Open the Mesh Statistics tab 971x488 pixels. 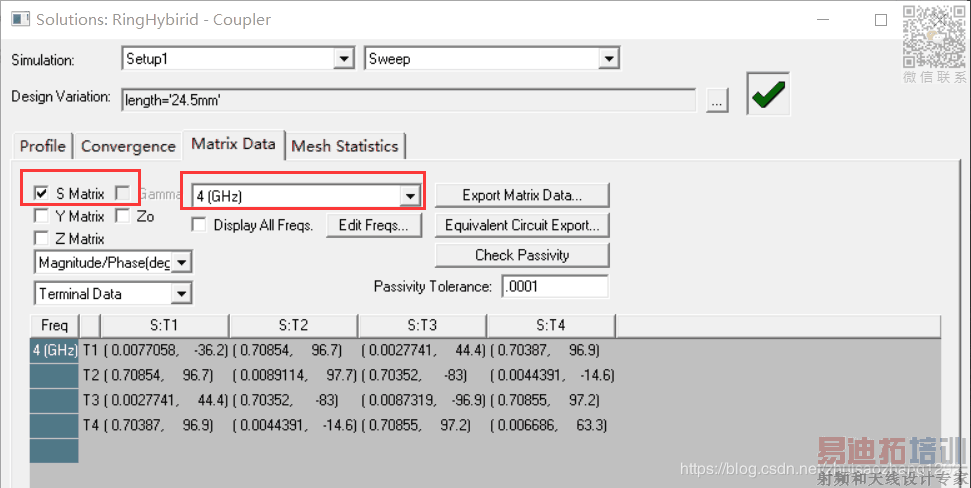344,146
